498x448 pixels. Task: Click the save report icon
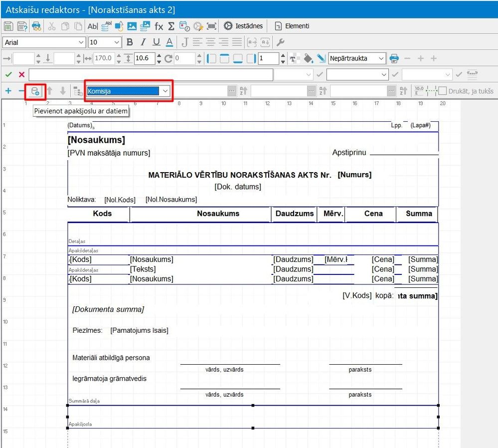point(8,26)
